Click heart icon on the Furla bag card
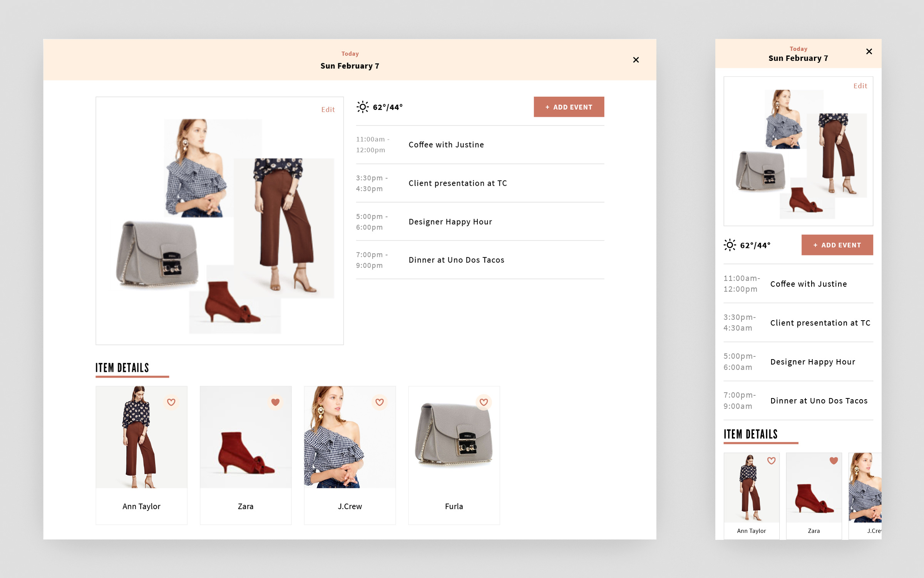Screen dimensions: 924x578 point(484,402)
